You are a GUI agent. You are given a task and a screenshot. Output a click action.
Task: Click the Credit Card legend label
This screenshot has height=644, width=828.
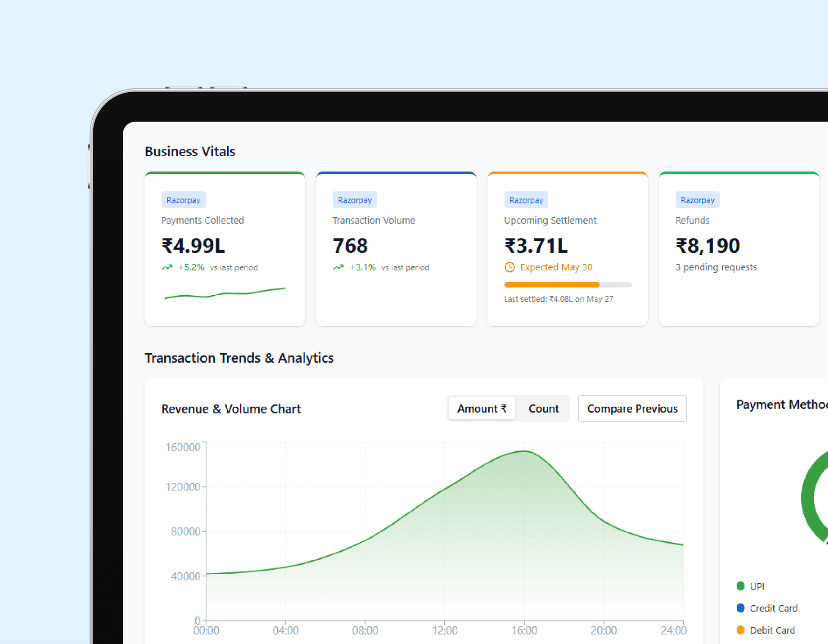pyautogui.click(x=774, y=608)
